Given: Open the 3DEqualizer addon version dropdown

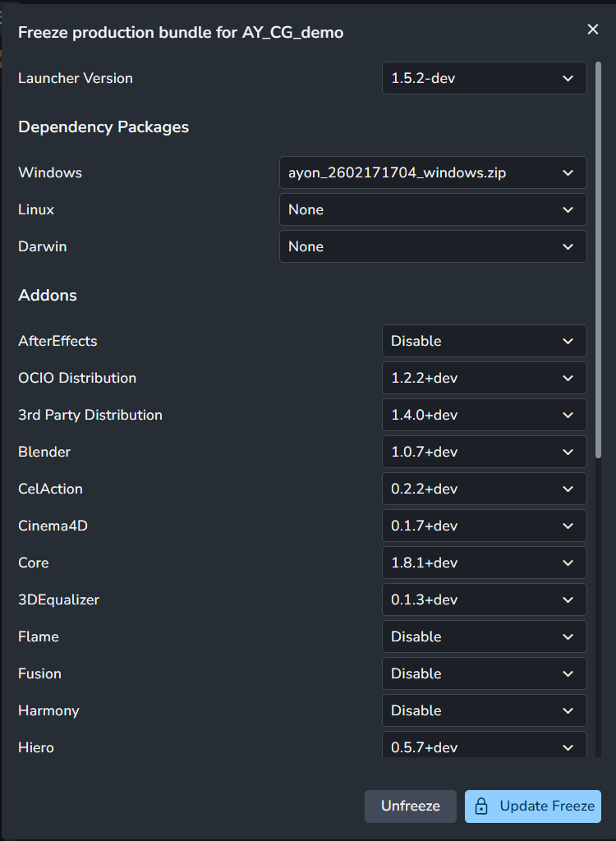Looking at the screenshot, I should (x=484, y=600).
